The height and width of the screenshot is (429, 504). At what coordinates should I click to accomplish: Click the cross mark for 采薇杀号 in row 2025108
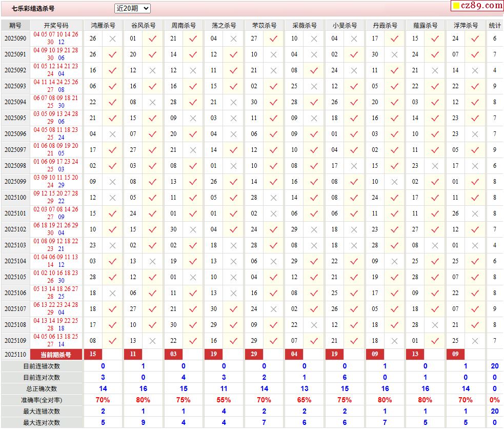pos(314,325)
